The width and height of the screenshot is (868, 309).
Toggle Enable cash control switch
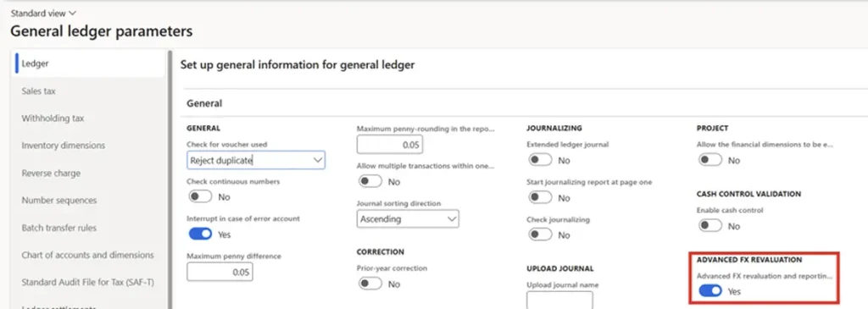[710, 226]
